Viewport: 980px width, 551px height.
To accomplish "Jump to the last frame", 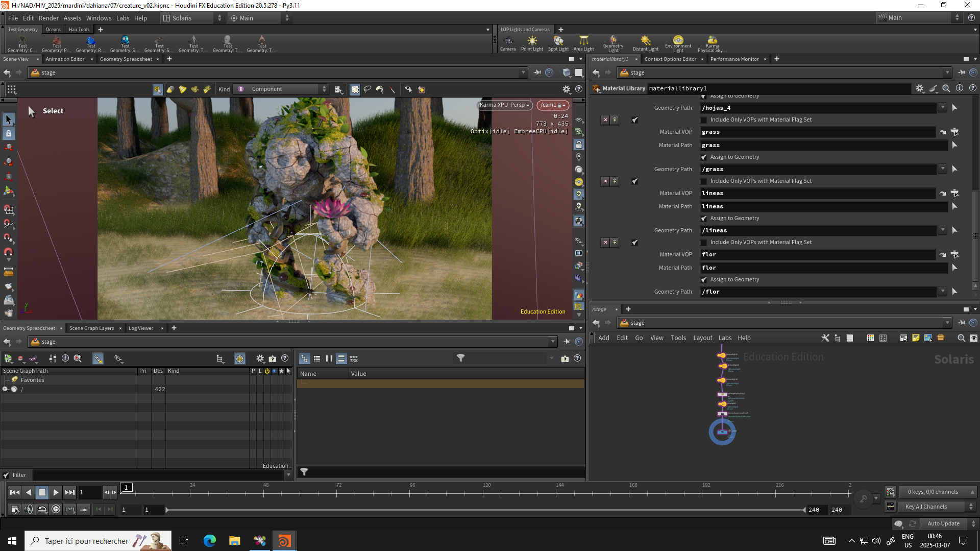I will (x=70, y=493).
